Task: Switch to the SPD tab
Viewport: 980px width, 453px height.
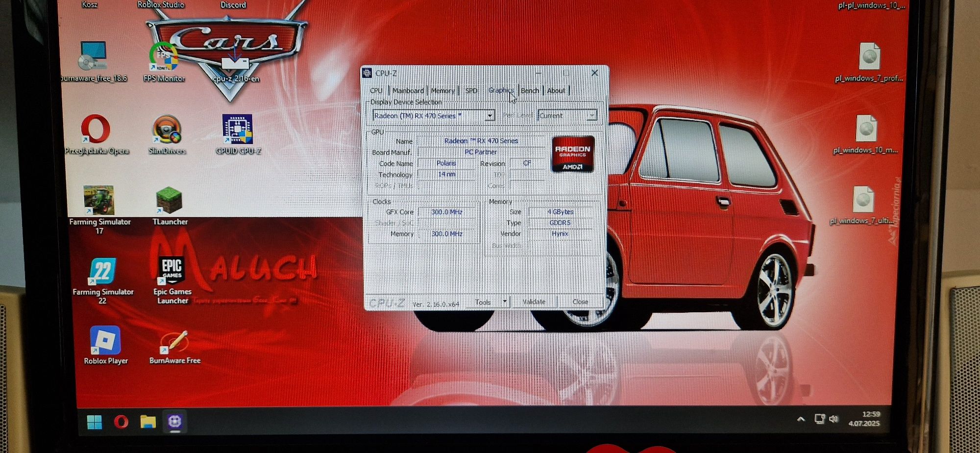Action: [x=471, y=91]
